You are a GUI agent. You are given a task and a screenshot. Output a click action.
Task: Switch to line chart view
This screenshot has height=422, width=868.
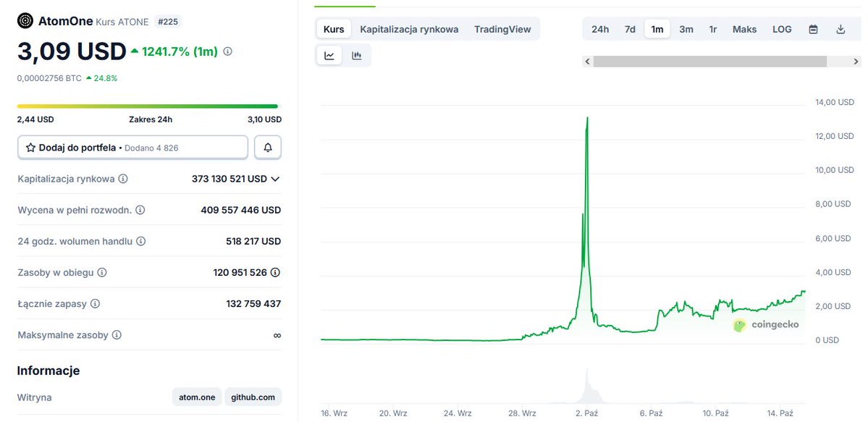coord(329,56)
